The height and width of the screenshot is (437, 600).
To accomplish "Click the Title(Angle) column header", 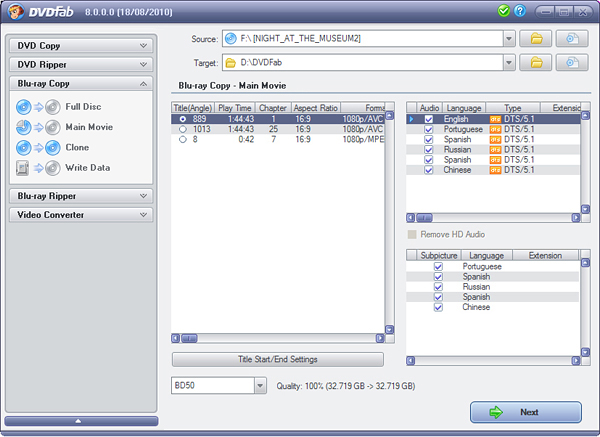I will [192, 108].
